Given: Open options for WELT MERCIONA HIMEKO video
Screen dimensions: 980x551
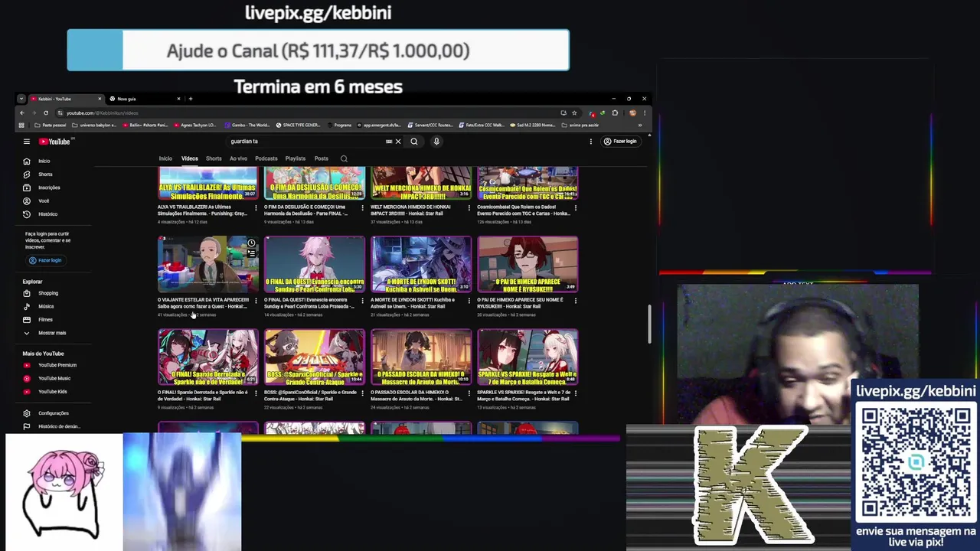Looking at the screenshot, I should point(469,207).
